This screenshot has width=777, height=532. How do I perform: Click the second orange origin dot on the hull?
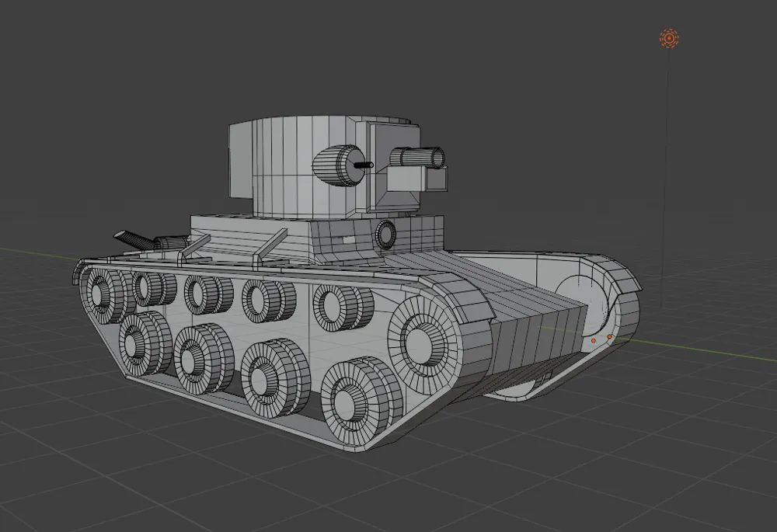click(x=609, y=336)
